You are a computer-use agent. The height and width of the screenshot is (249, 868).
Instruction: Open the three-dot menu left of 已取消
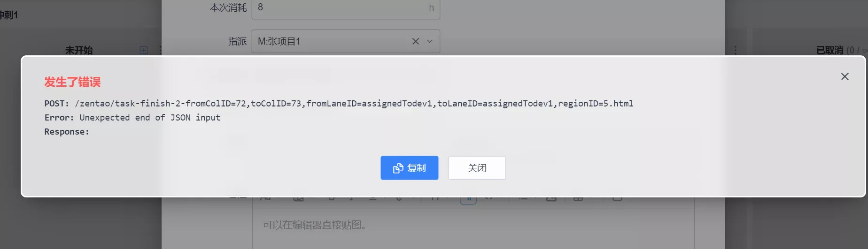tap(736, 50)
